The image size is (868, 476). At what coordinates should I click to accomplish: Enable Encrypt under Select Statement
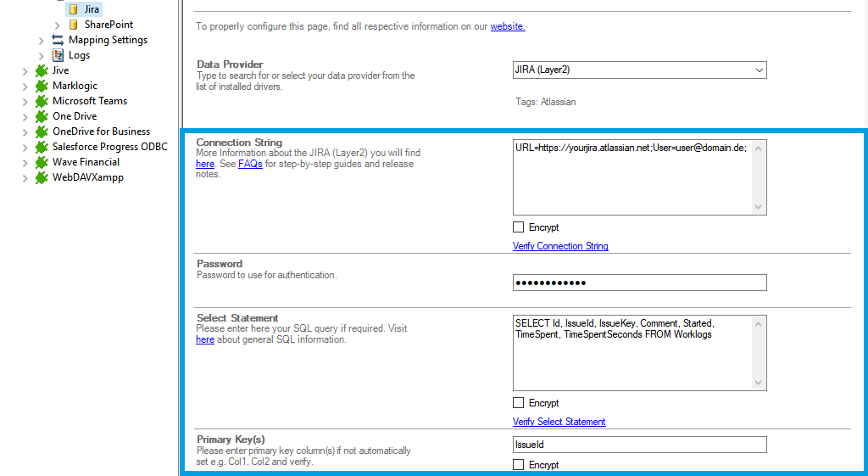point(519,403)
